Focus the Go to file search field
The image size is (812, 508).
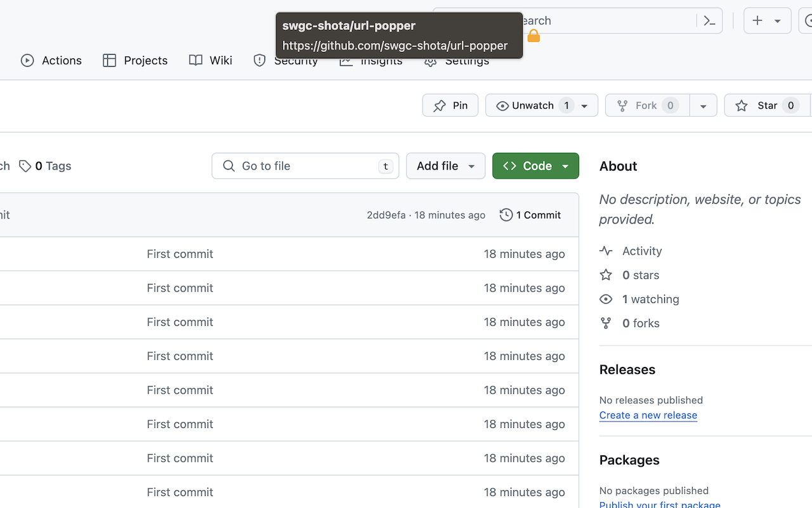(x=305, y=166)
